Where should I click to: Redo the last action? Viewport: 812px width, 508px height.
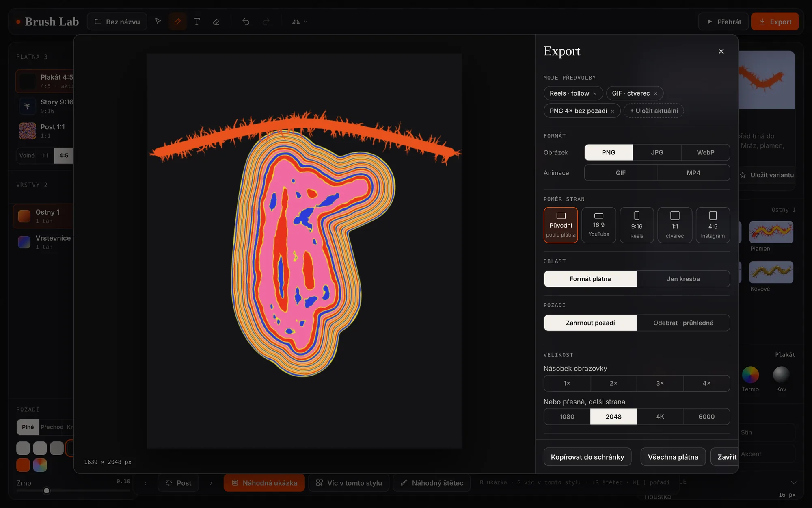point(266,21)
